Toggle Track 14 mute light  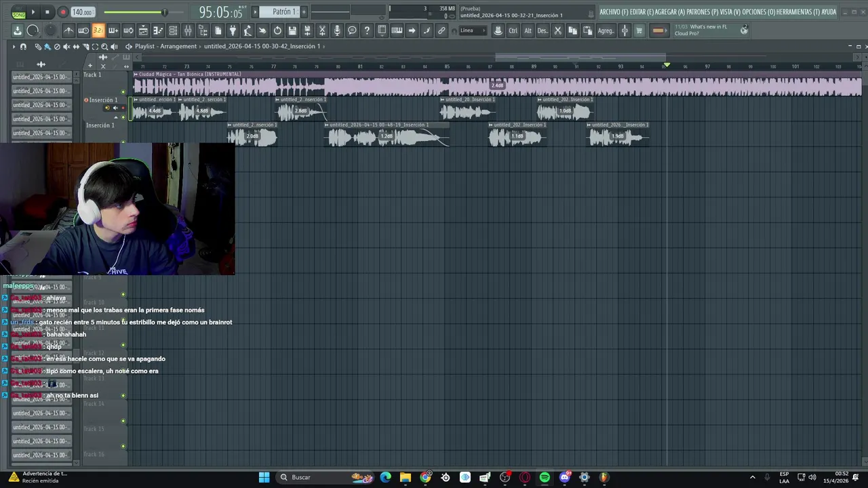pyautogui.click(x=123, y=421)
